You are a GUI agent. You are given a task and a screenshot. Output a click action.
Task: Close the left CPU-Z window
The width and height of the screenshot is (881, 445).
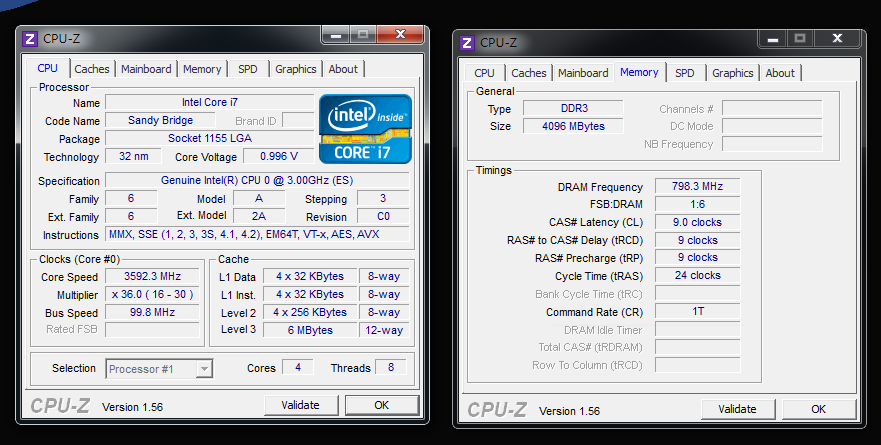click(400, 34)
